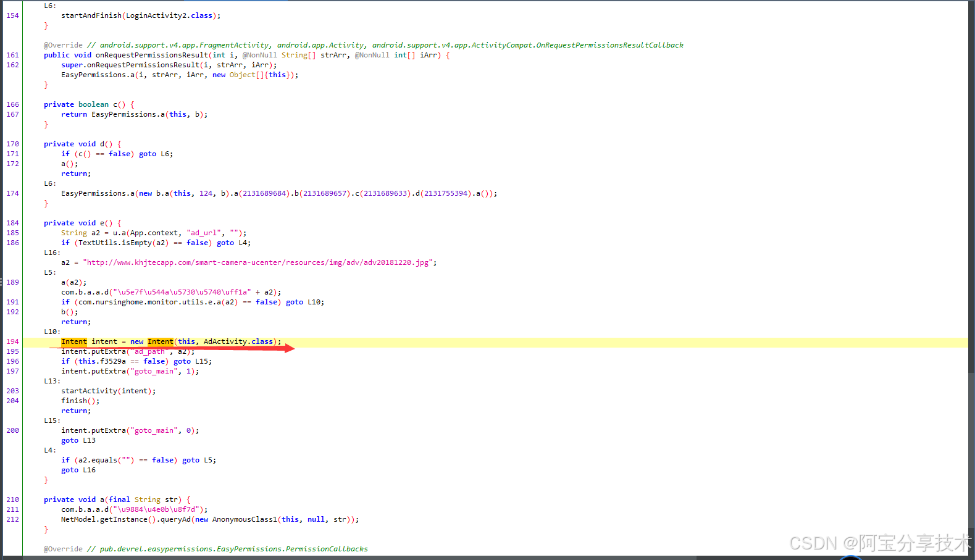Click line number 172 in the gutter

click(x=12, y=164)
